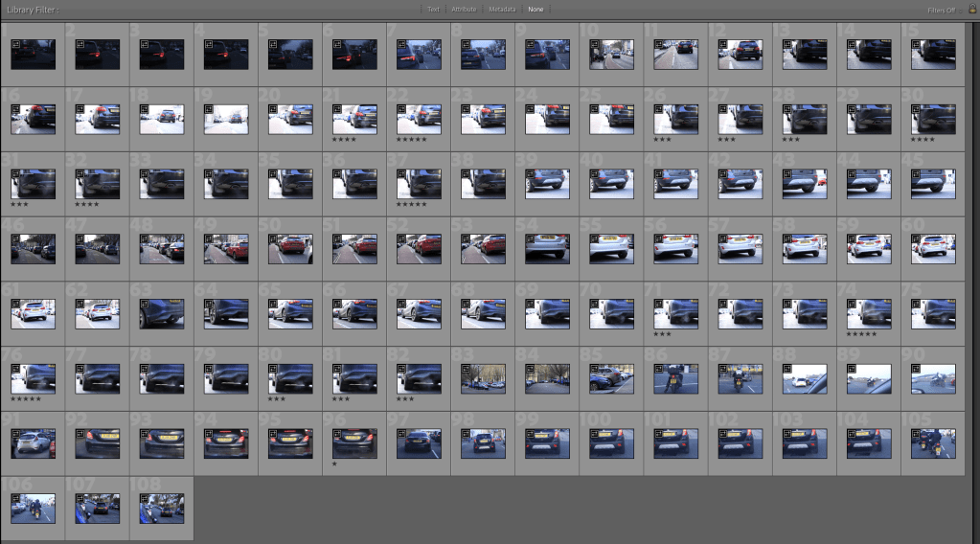Select the Metadata filter option
The image size is (980, 544).
[501, 9]
